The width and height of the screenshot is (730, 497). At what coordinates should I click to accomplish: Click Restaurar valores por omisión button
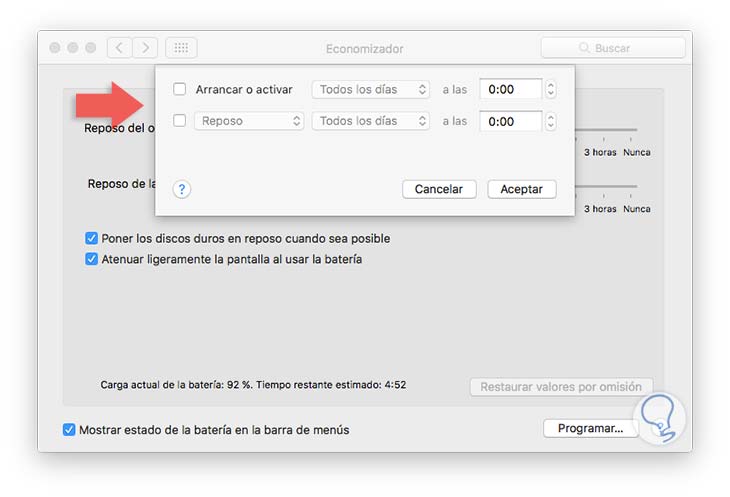(561, 387)
